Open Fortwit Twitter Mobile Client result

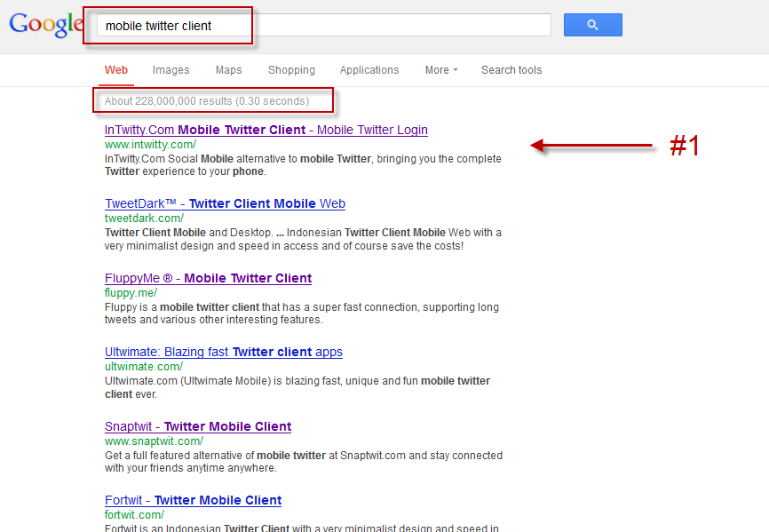click(193, 500)
